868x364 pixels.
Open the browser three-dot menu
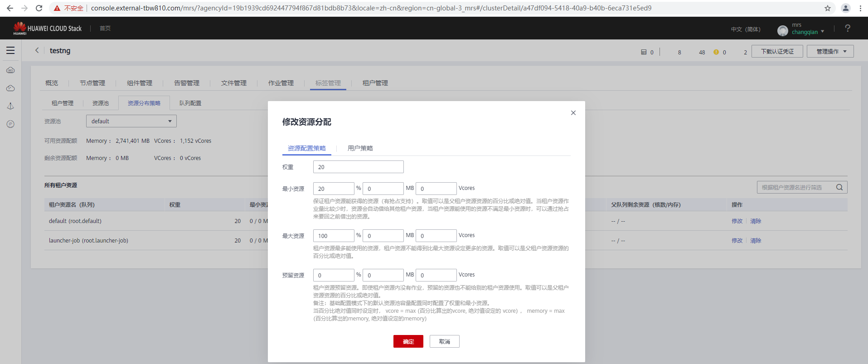(x=860, y=8)
